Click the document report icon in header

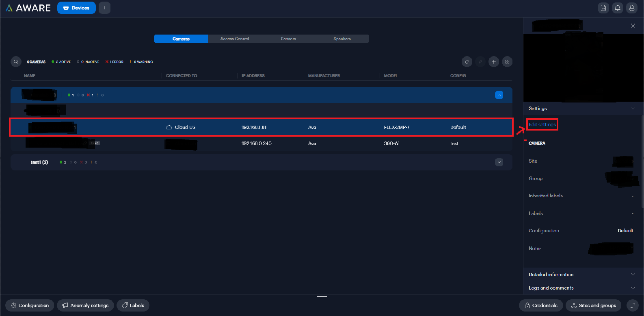603,8
